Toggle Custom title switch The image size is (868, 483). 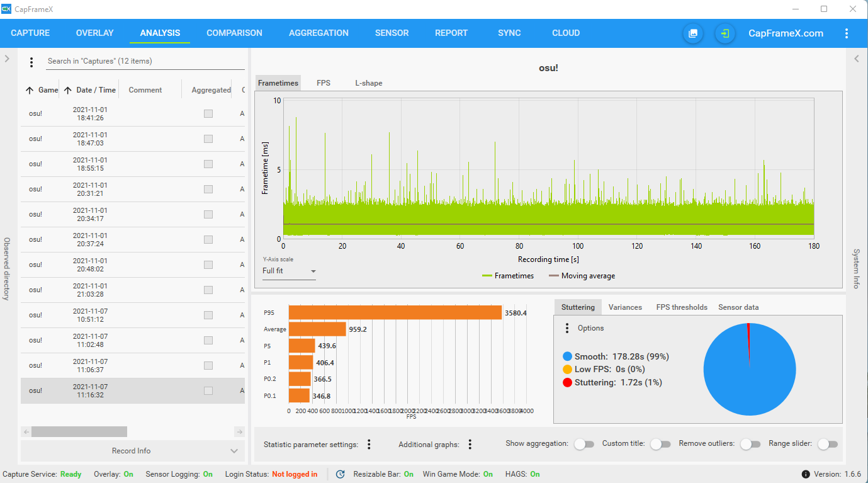click(660, 445)
